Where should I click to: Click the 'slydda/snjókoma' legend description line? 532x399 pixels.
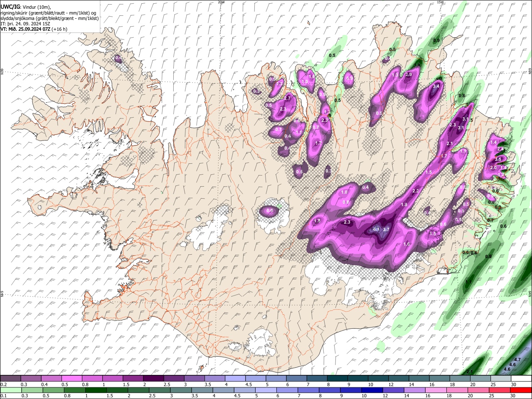[49, 18]
